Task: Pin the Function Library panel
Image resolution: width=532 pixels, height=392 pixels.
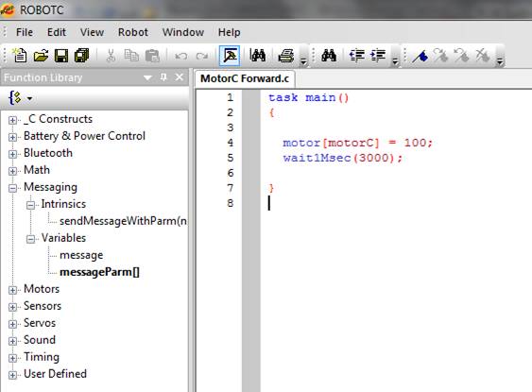Action: tap(163, 77)
